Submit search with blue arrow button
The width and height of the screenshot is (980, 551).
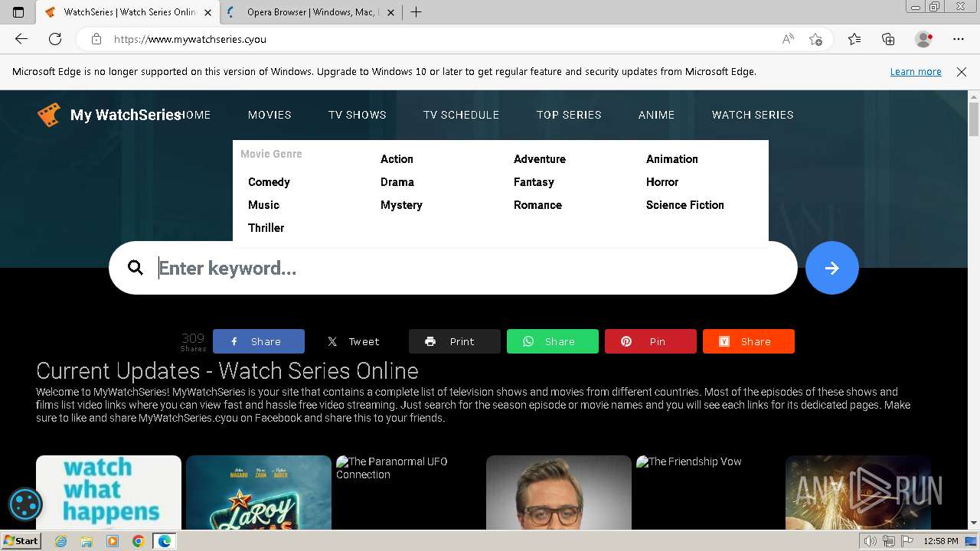tap(831, 268)
